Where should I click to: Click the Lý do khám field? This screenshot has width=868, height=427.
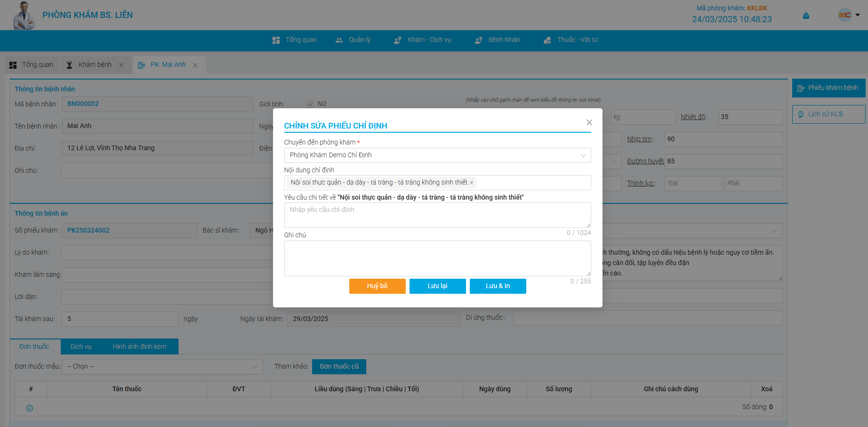click(168, 253)
